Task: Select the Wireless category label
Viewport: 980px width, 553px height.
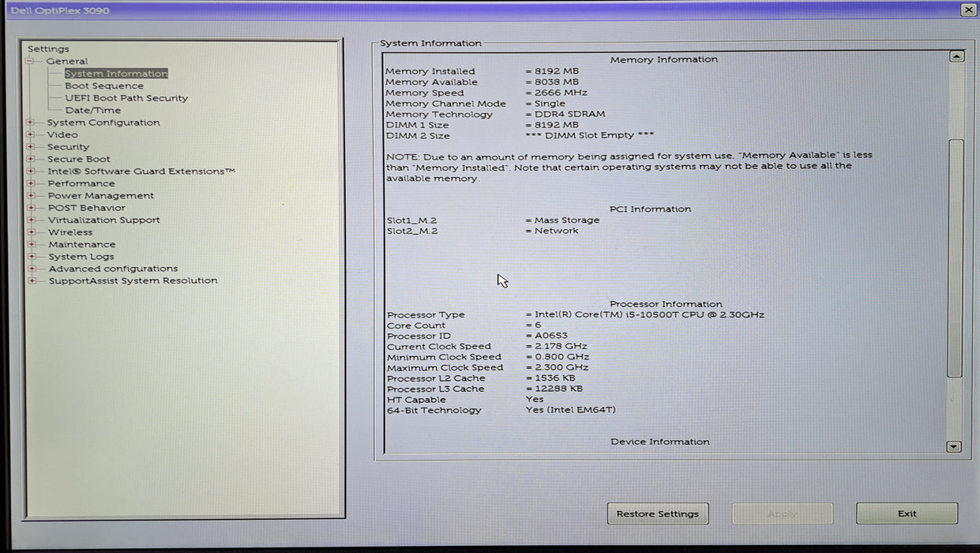Action: click(70, 232)
